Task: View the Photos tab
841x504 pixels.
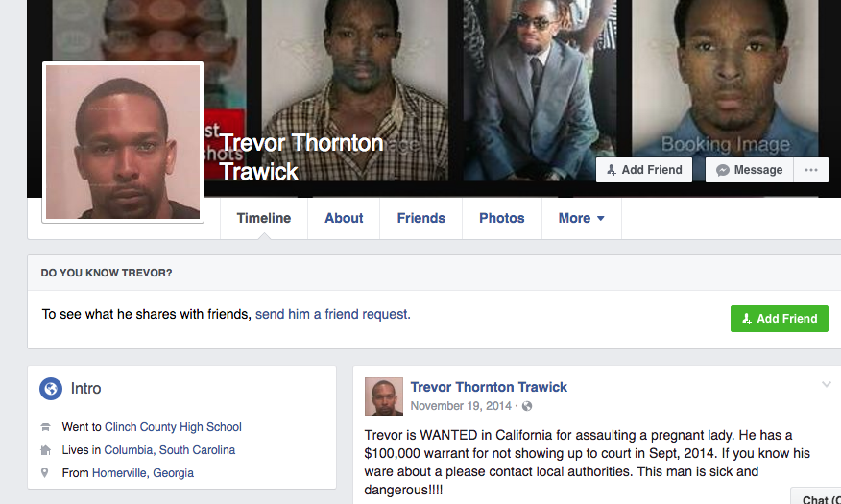Action: tap(502, 218)
